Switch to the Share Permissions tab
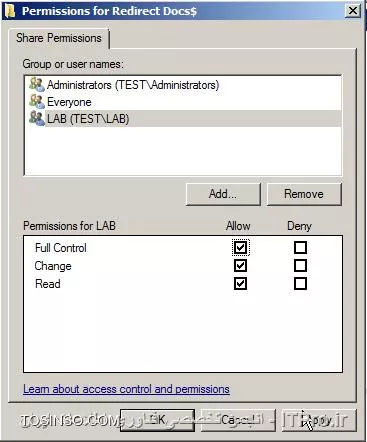 click(x=59, y=38)
